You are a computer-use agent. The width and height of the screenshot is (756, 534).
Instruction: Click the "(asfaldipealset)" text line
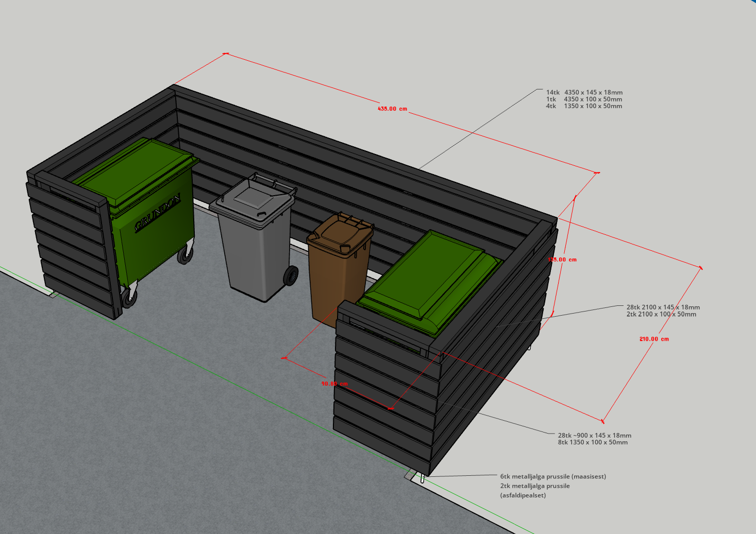coord(523,495)
